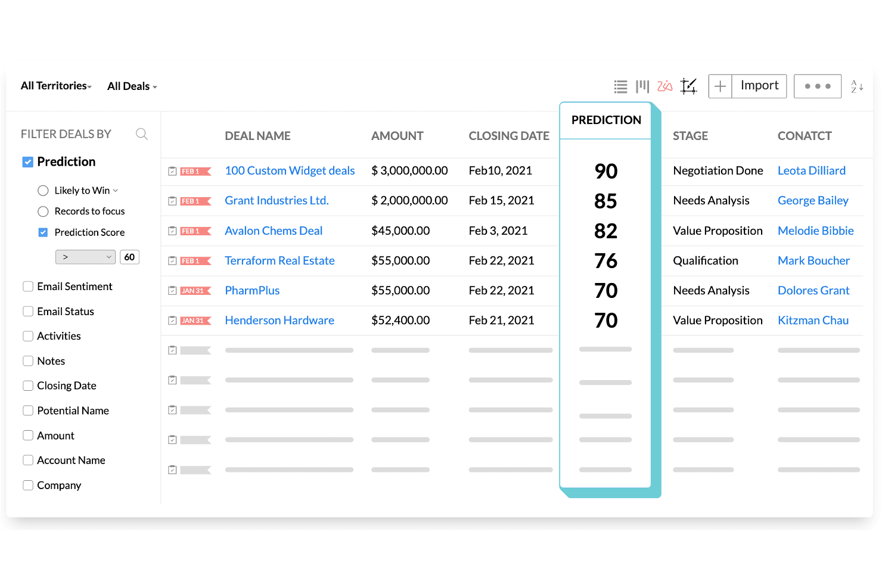
Task: Open contact Kitzman Chau
Action: click(x=813, y=321)
